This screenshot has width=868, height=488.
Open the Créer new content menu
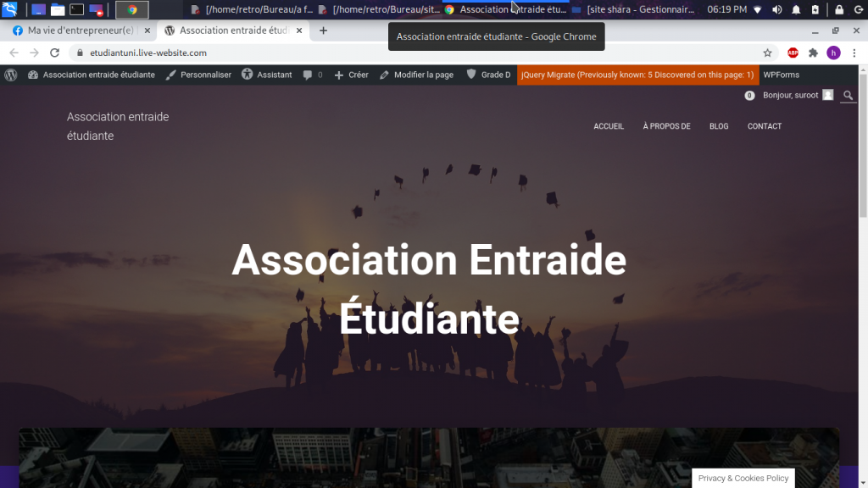tap(351, 75)
